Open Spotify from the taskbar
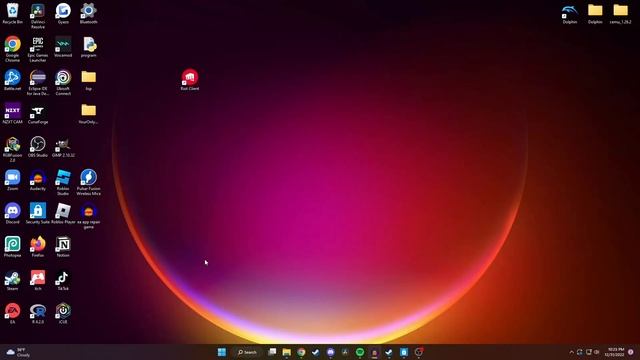 pyautogui.click(x=360, y=352)
